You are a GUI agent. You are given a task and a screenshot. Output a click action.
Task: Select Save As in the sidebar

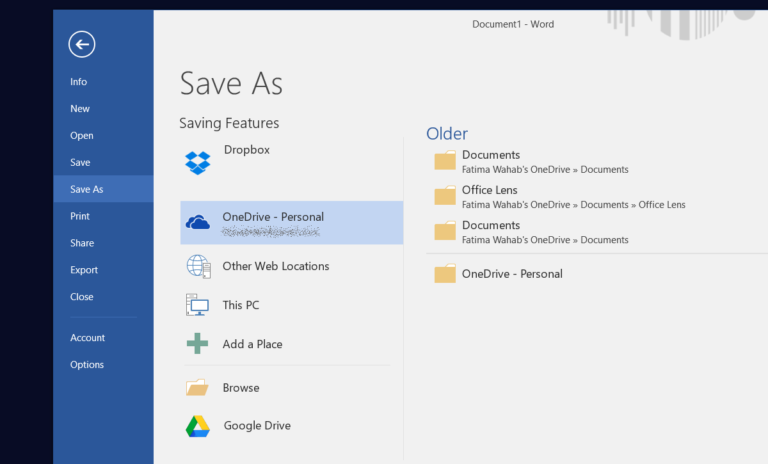point(103,189)
